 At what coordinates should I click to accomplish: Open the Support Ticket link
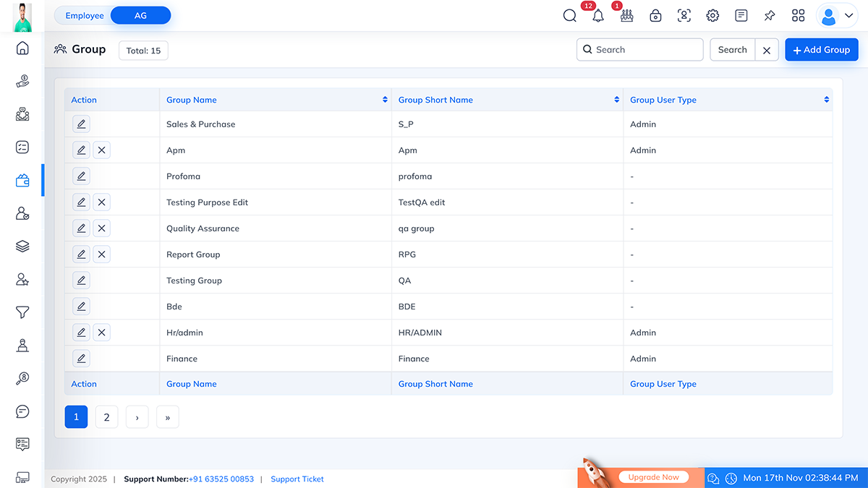[297, 479]
